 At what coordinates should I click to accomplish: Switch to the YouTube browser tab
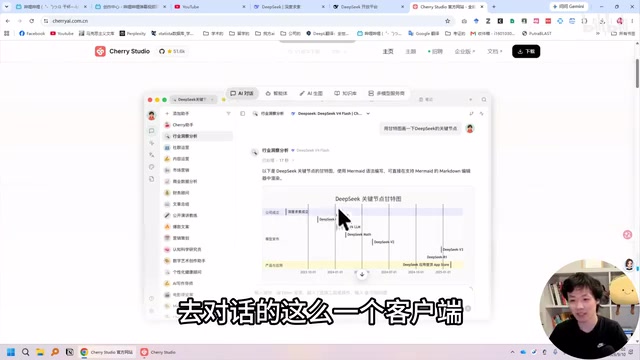(210, 7)
